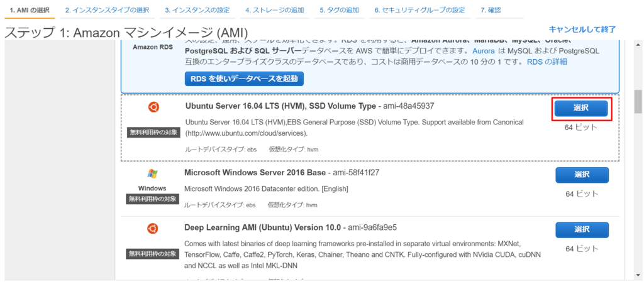
Task: Click キャンセルして終了 link
Action: pos(582,29)
